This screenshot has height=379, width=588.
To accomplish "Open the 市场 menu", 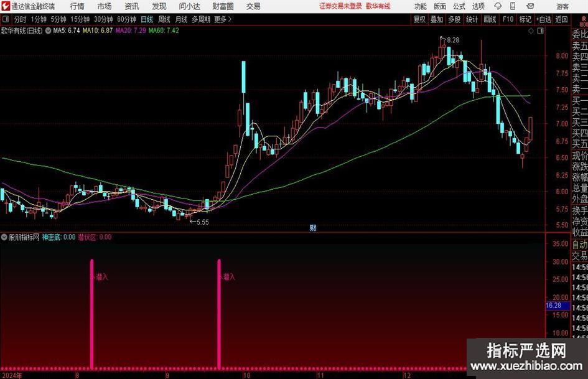I will click(x=105, y=6).
